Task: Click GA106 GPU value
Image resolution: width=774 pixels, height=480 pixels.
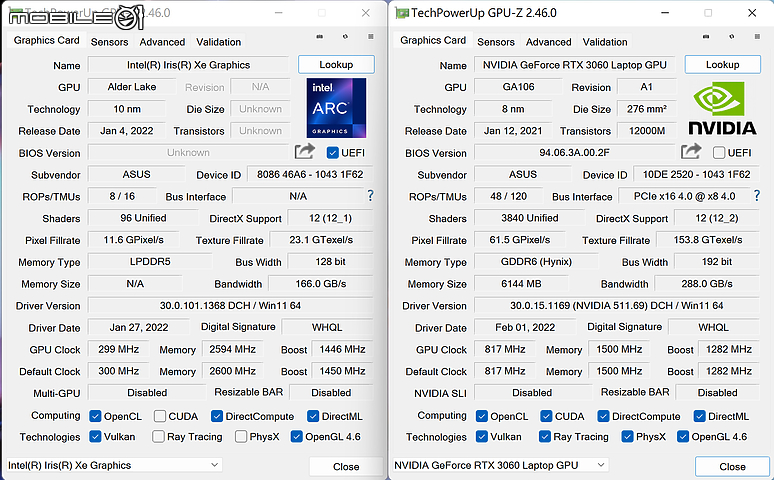Action: click(518, 87)
